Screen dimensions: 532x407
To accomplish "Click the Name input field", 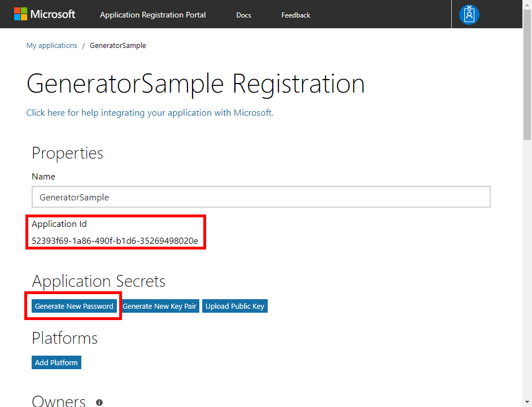I will (x=261, y=196).
